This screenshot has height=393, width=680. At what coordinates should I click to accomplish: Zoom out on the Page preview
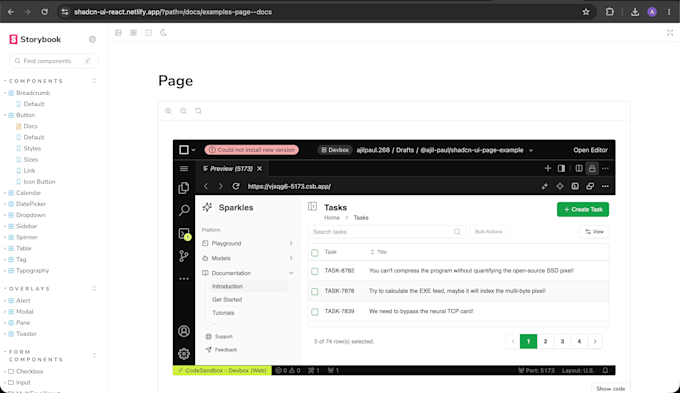pyautogui.click(x=183, y=111)
